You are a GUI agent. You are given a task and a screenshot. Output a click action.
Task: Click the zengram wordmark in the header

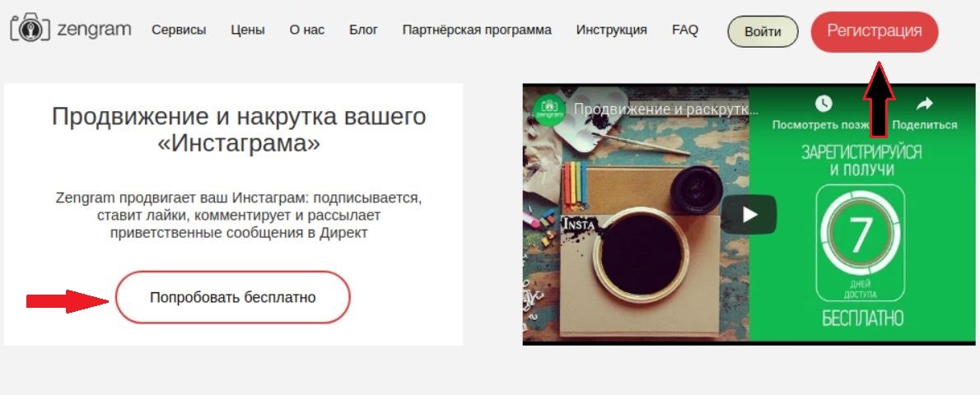tap(95, 30)
